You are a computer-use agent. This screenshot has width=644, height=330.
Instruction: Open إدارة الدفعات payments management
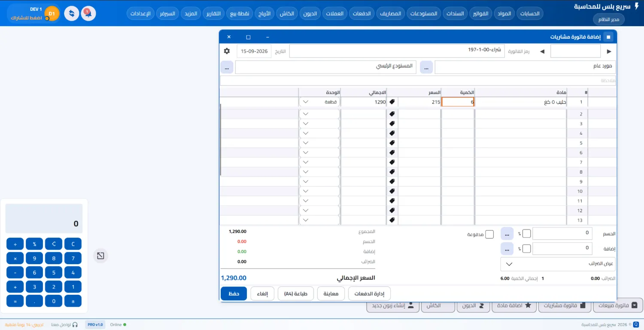pyautogui.click(x=369, y=293)
